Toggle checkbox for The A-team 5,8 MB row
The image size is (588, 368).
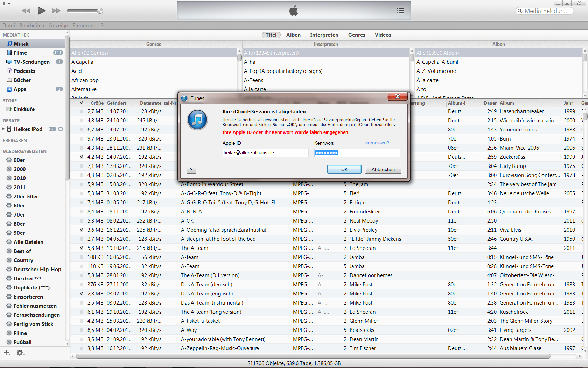coord(82,248)
